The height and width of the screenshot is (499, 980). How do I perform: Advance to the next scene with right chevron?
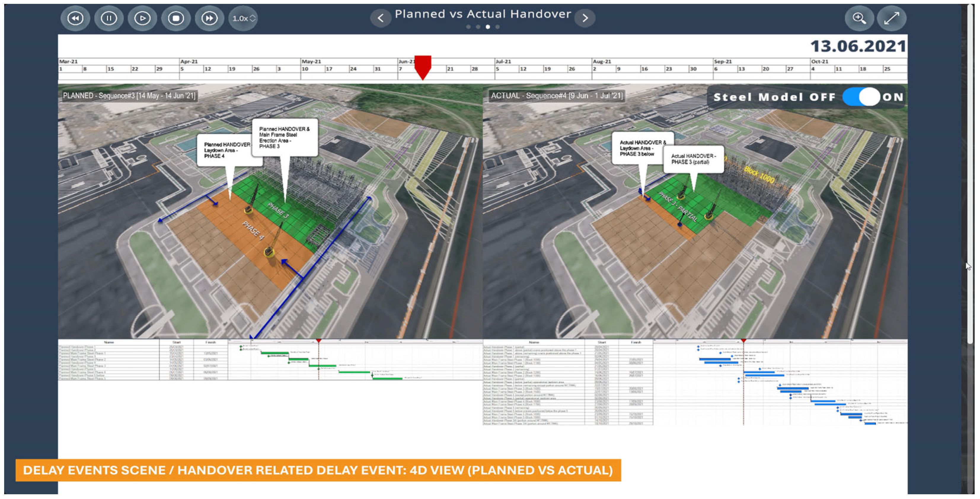click(585, 18)
